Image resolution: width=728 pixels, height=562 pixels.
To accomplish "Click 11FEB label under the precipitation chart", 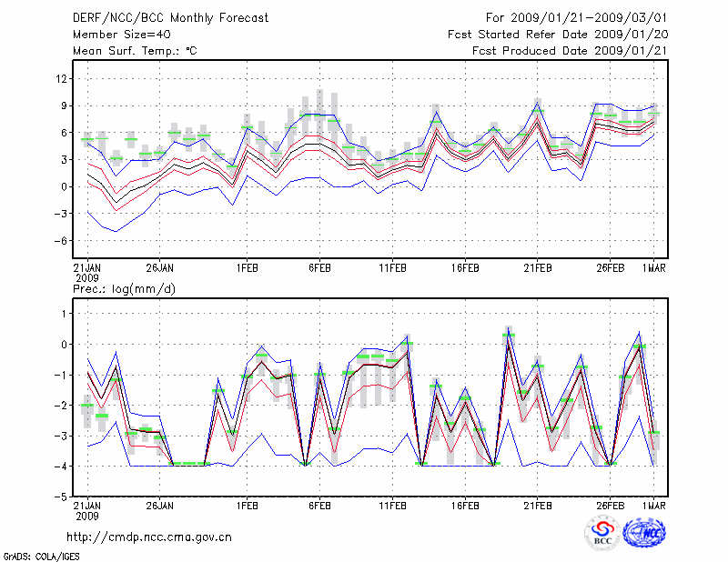I will 391,506.
